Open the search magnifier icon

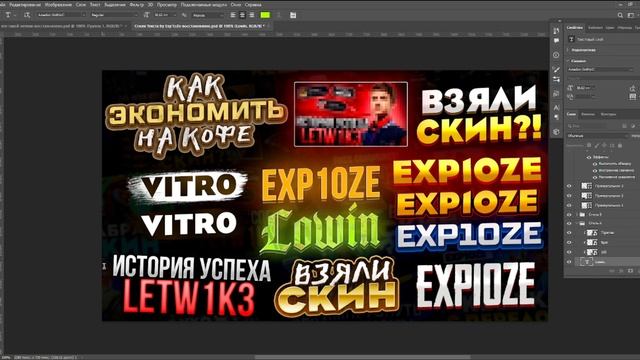click(620, 15)
